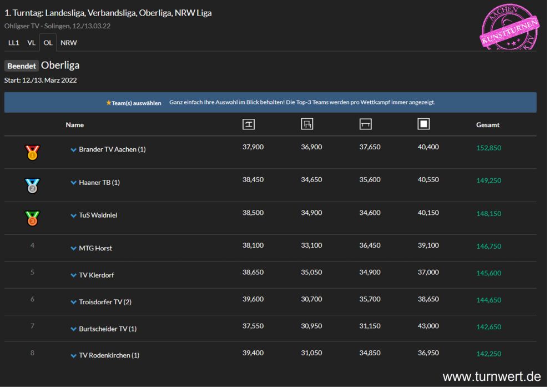Click the silver medal for Haaner TB

32,185
